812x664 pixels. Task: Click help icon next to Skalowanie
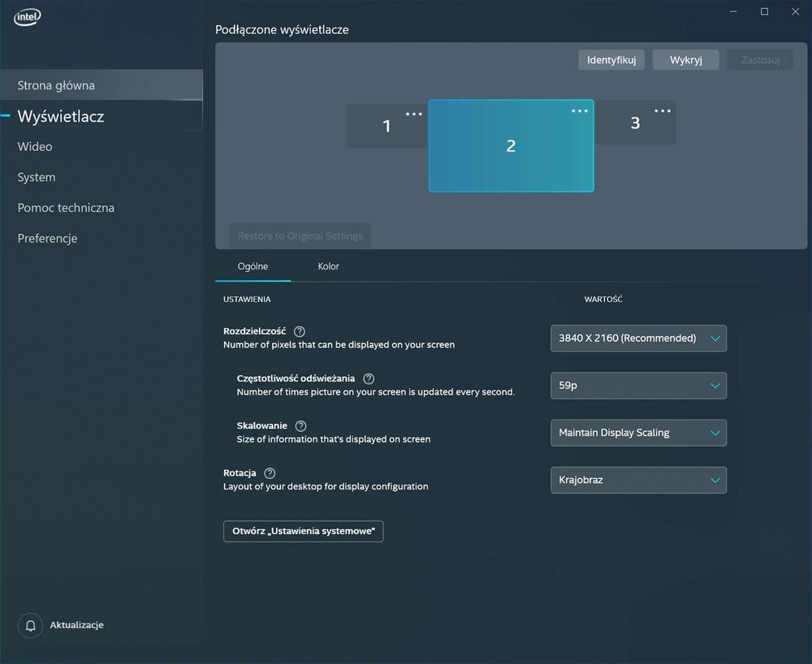[x=301, y=426]
